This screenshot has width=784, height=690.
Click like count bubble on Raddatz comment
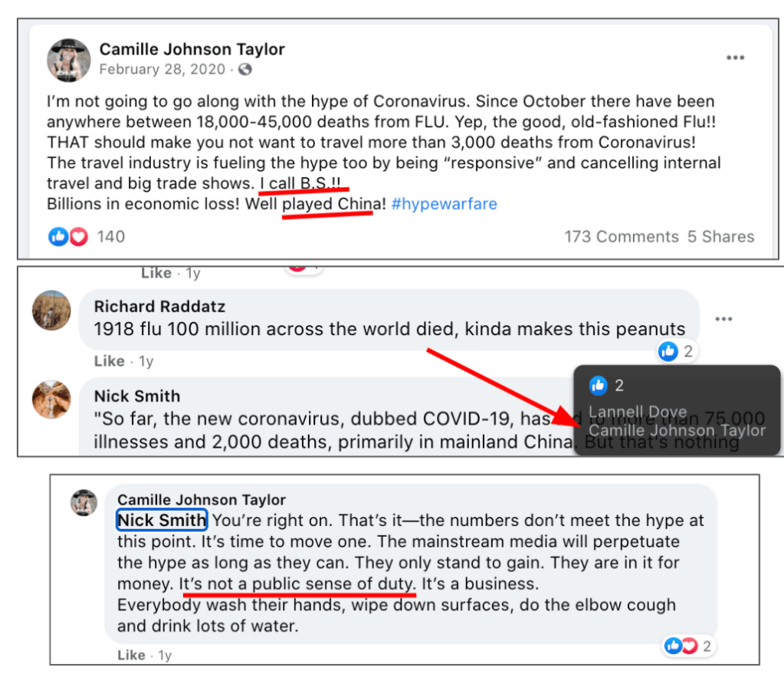[677, 351]
